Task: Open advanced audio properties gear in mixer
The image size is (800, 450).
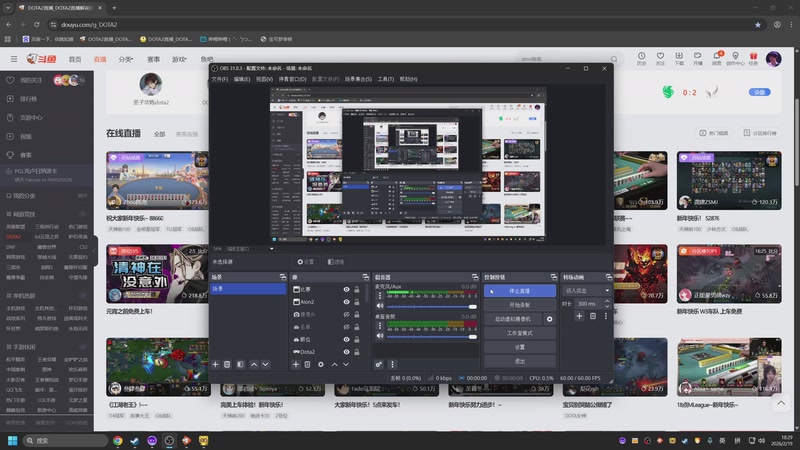Action: [379, 364]
